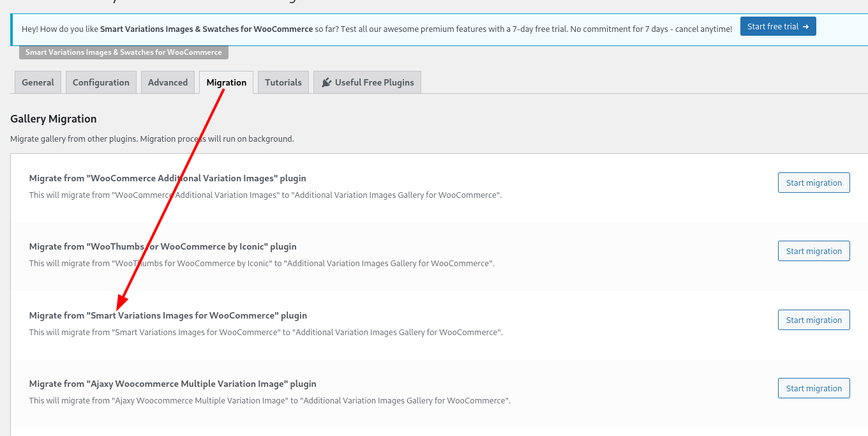Switch to the Configuration tab
868x436 pixels.
click(101, 82)
